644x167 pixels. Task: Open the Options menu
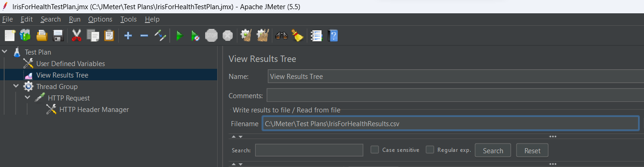100,19
